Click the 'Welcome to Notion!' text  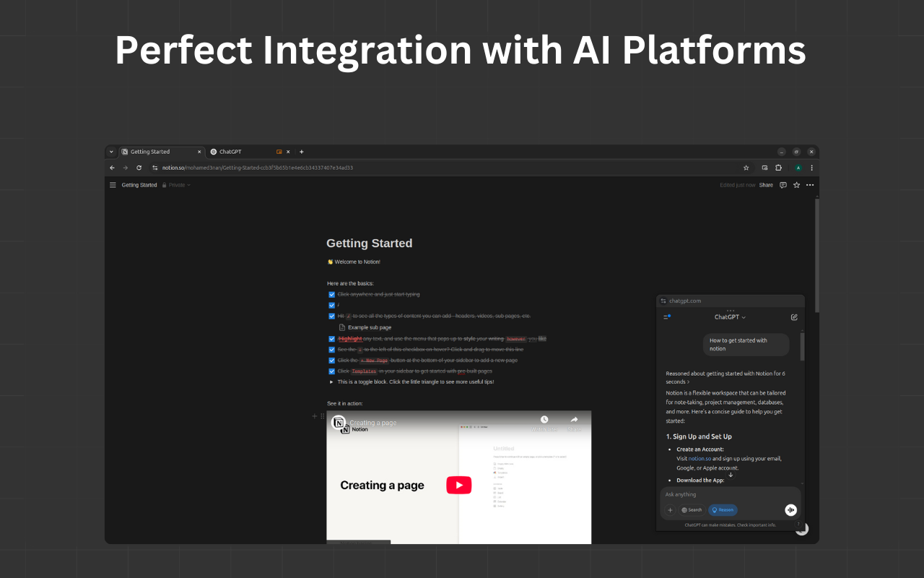357,262
